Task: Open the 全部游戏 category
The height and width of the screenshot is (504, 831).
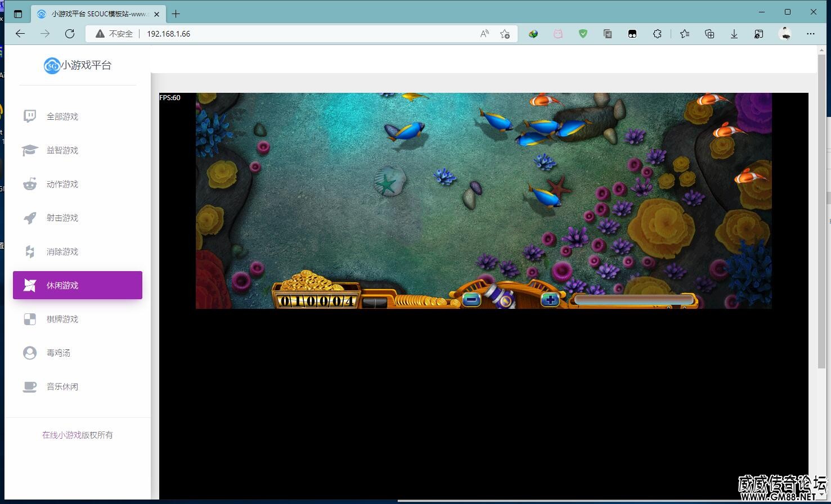Action: 78,116
